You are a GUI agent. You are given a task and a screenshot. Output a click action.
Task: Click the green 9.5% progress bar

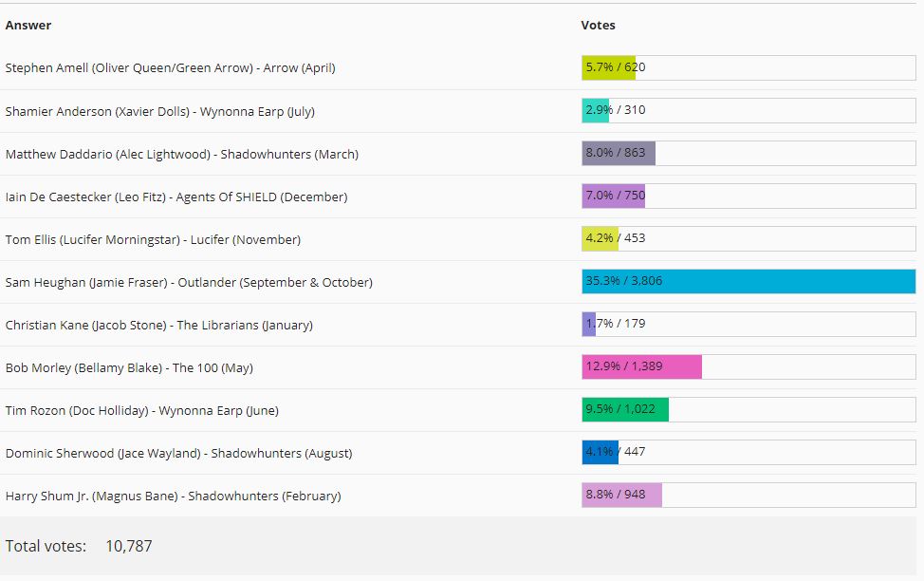pyautogui.click(x=626, y=409)
